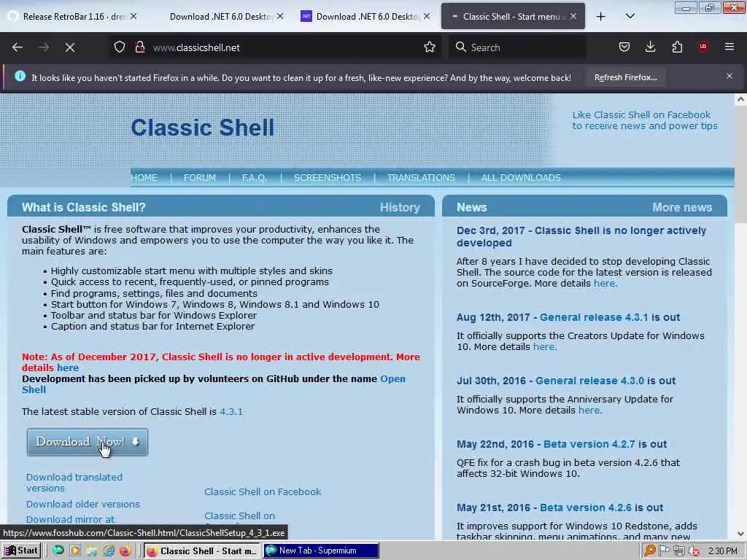This screenshot has height=560, width=747.
Task: Open General release 4.3.1 news link
Action: coord(594,318)
